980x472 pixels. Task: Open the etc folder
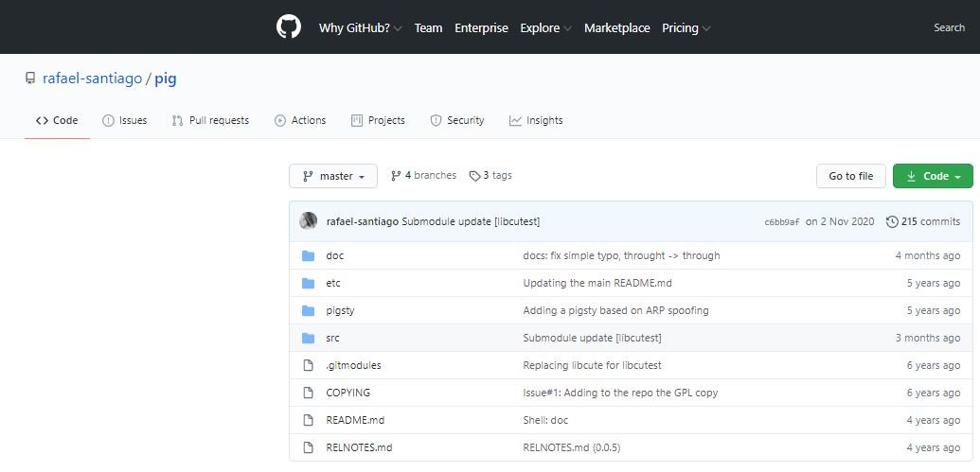click(x=333, y=284)
